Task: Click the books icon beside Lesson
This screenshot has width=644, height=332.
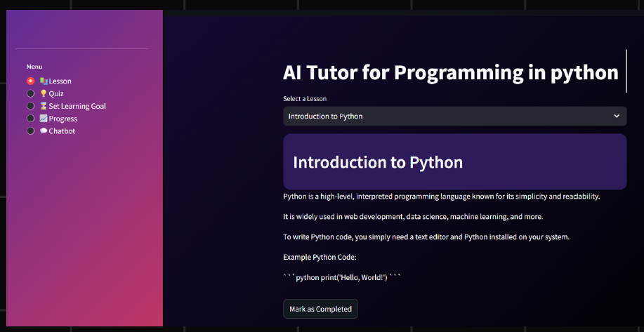Action: (44, 81)
